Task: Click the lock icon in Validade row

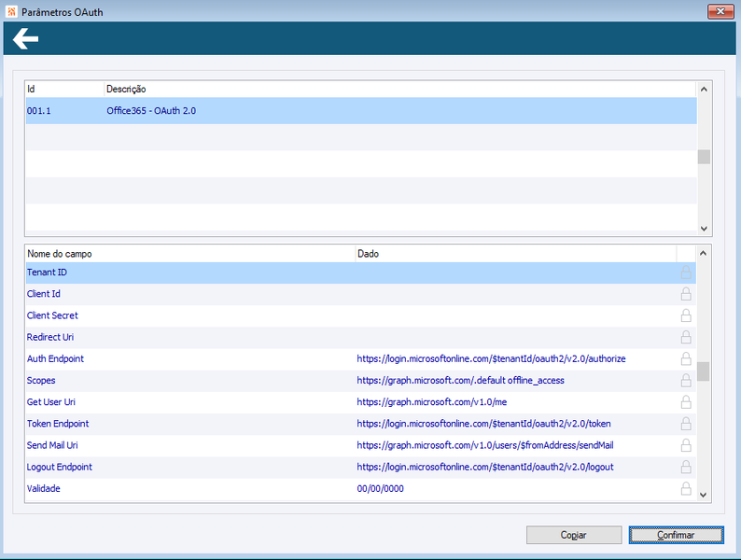Action: click(686, 489)
